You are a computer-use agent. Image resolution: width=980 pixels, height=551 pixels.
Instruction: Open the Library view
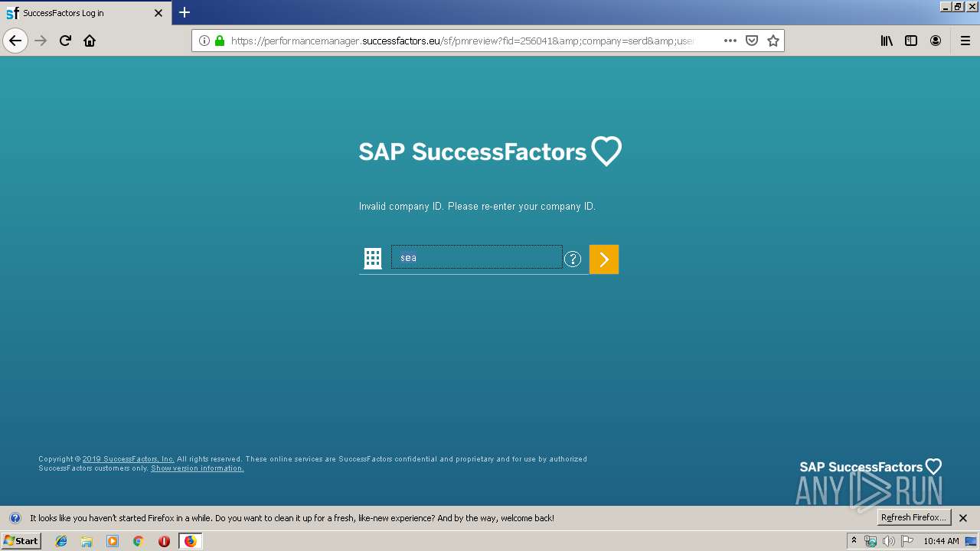click(x=887, y=41)
